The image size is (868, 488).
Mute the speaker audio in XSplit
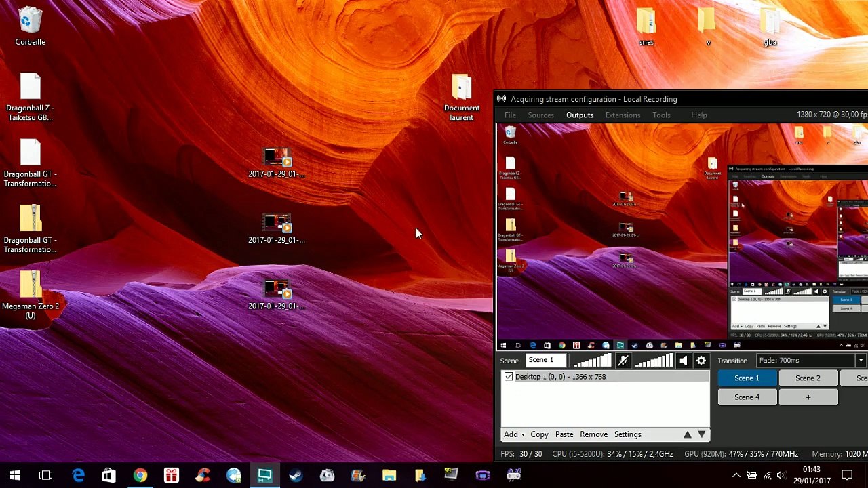point(684,361)
